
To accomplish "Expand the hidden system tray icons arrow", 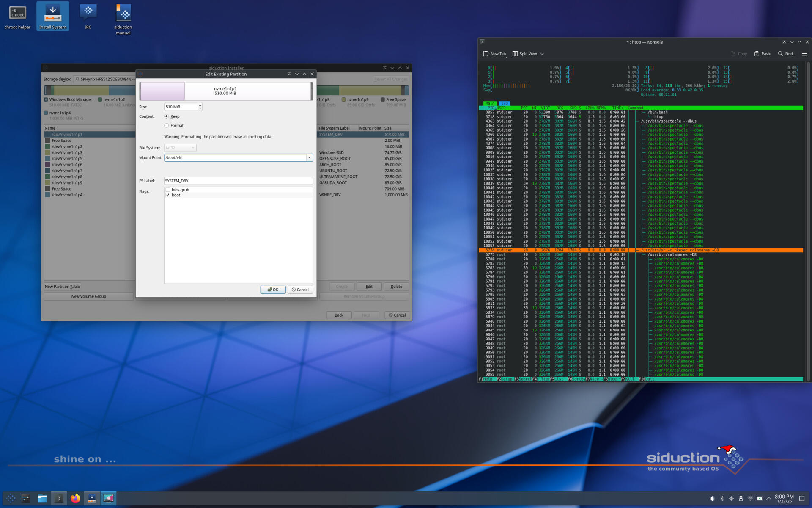I will (769, 498).
